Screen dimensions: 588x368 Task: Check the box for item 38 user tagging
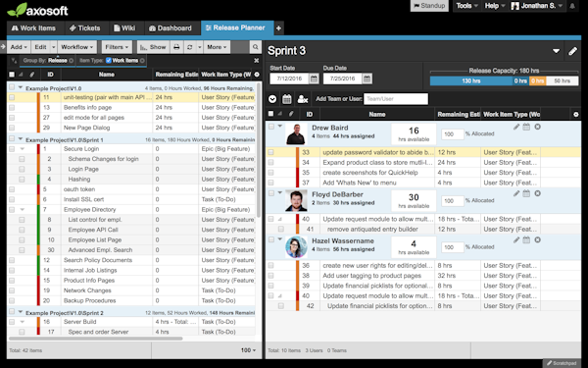pos(270,276)
